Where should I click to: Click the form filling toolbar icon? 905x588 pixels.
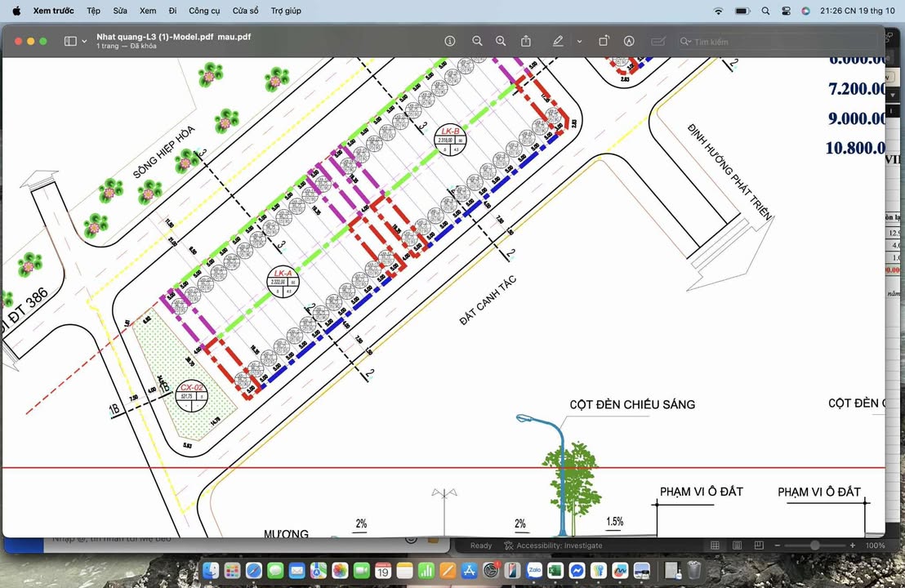[658, 41]
